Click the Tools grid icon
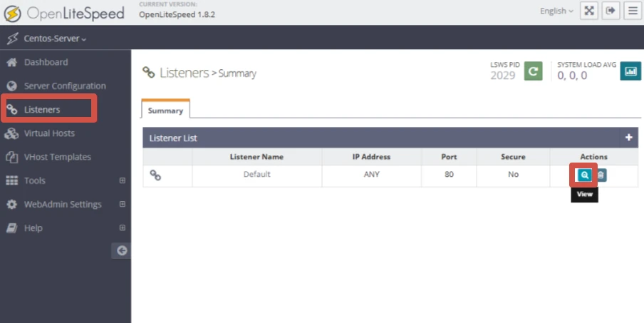 (x=12, y=180)
